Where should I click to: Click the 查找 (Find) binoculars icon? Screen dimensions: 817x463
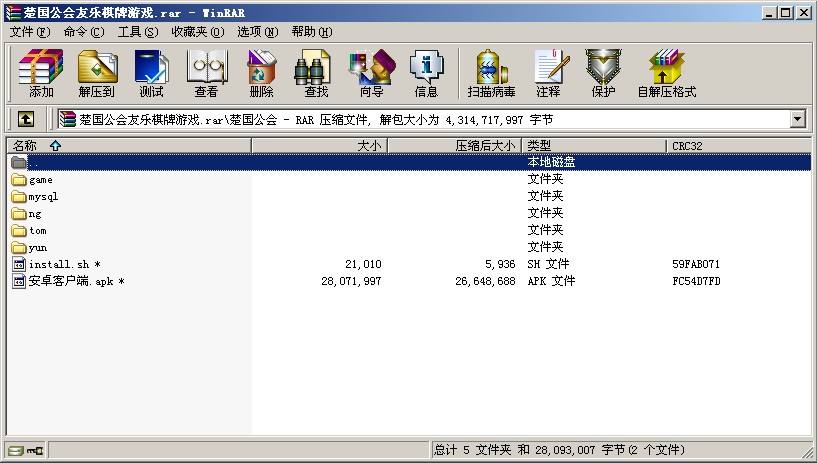tap(316, 73)
